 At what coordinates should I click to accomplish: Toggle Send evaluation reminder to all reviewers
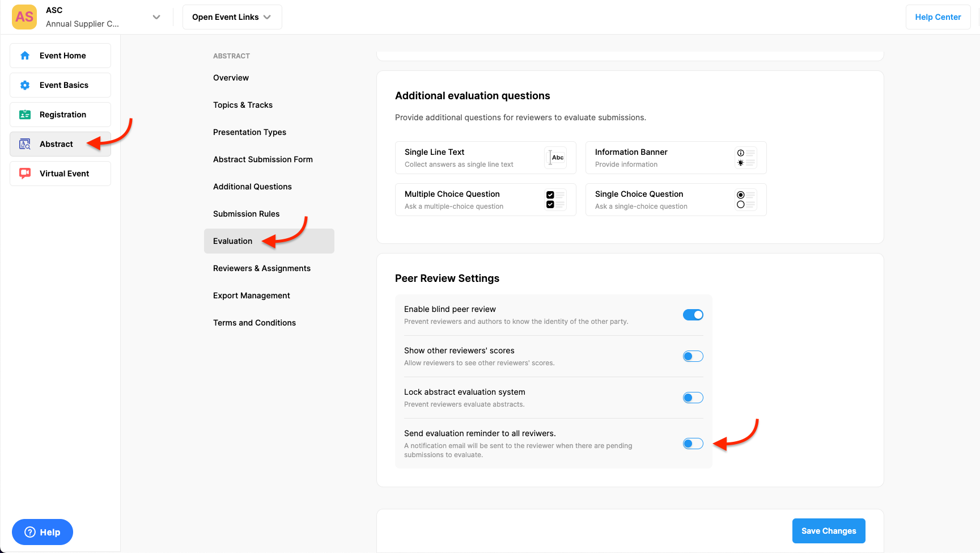[x=693, y=444]
